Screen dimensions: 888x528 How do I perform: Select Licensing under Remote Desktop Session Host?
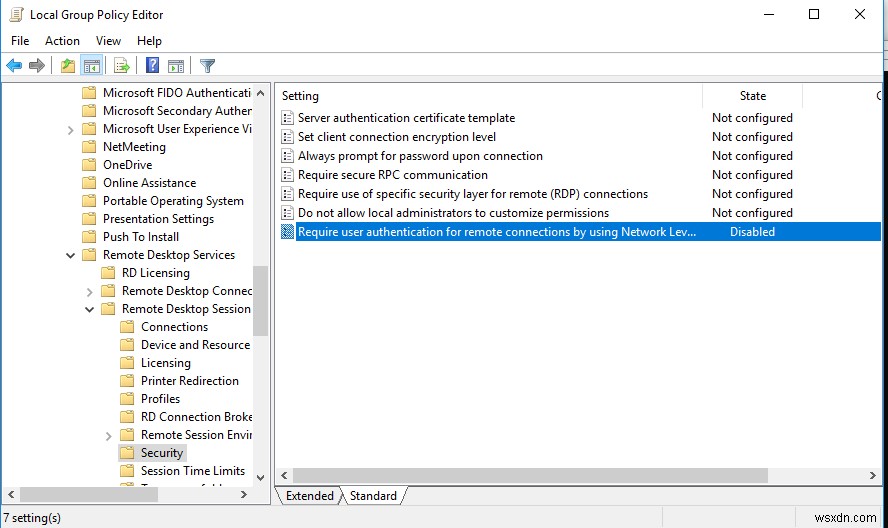click(165, 363)
